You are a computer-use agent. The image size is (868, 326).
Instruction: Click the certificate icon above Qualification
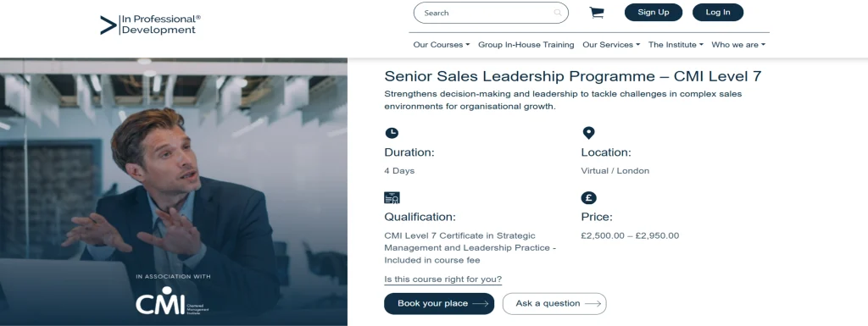click(392, 198)
